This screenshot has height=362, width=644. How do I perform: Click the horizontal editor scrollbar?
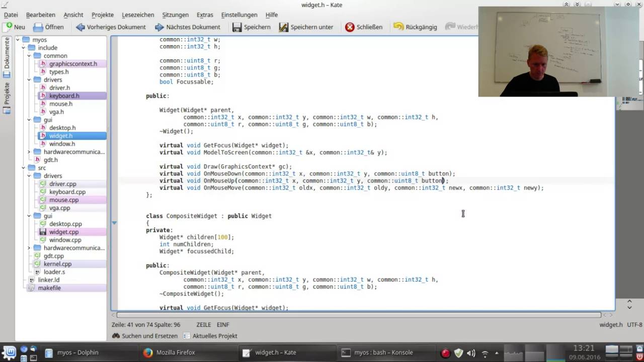[359, 315]
